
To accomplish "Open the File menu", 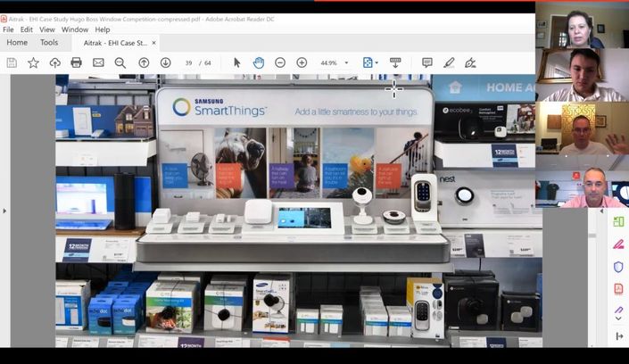I will [8, 29].
